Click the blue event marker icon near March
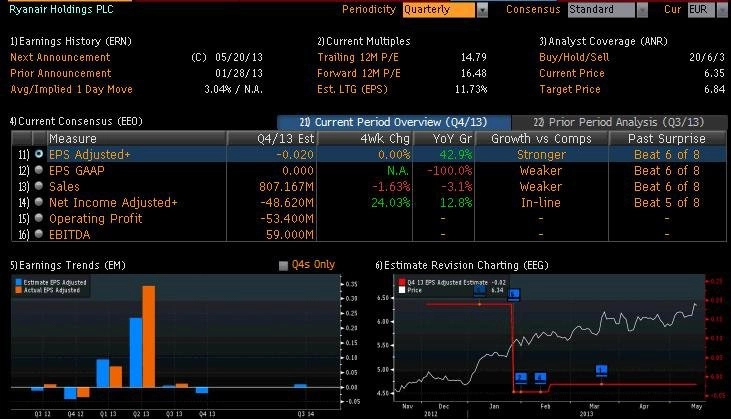 [601, 371]
